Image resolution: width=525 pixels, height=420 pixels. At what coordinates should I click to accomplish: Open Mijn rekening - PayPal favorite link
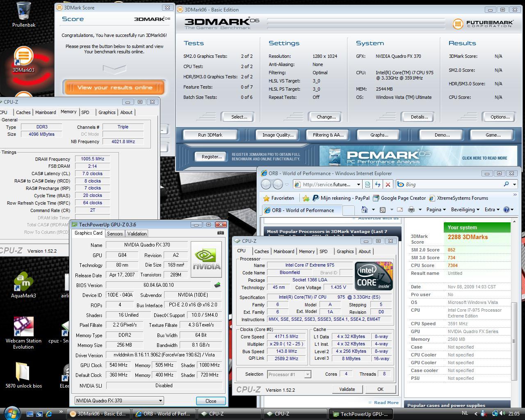tap(341, 198)
